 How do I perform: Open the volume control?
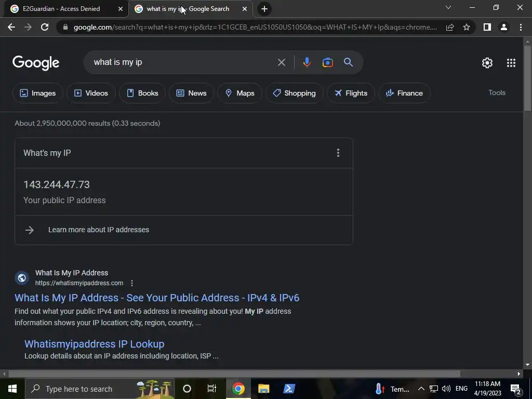point(446,389)
